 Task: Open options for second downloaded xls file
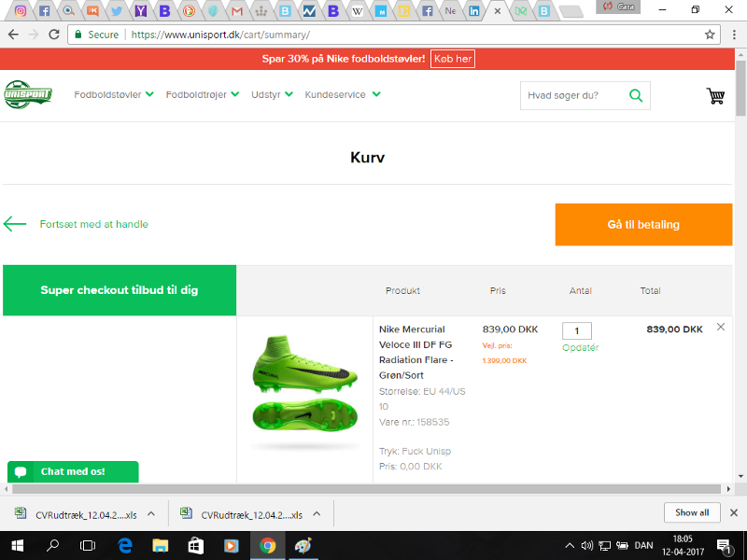(317, 514)
